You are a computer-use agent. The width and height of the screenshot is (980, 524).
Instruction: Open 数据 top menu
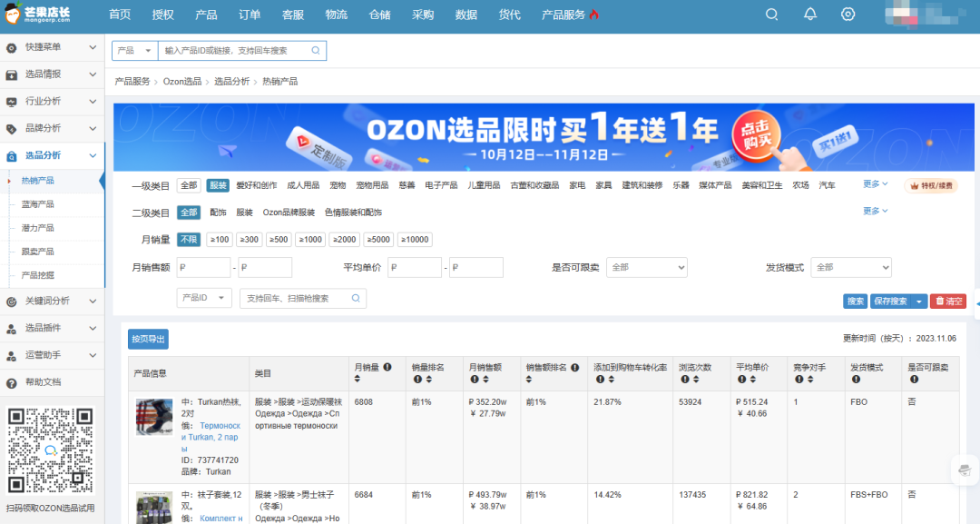(466, 15)
